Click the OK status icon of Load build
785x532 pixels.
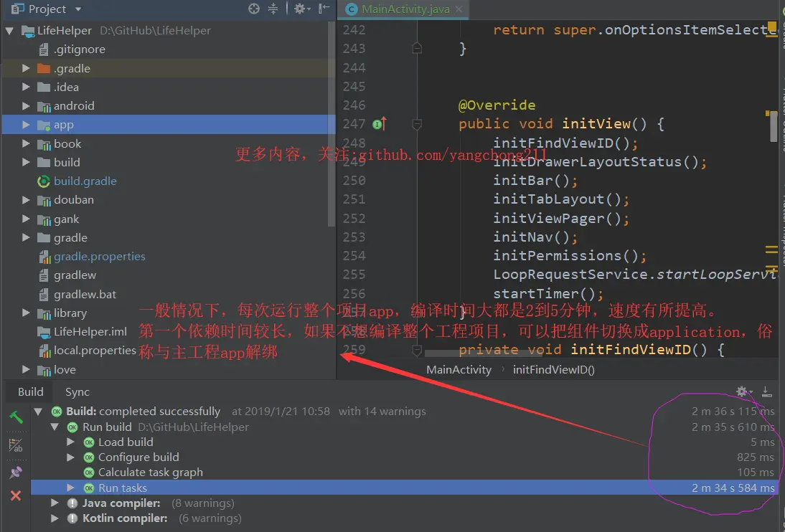click(89, 442)
